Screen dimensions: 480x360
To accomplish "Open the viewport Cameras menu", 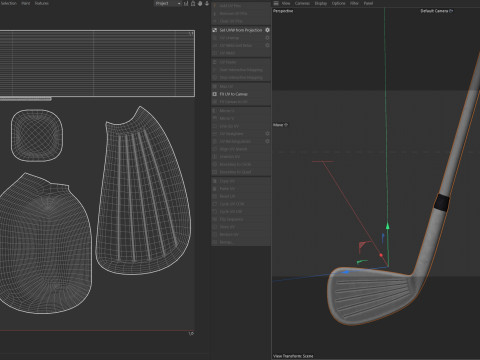I will [302, 3].
